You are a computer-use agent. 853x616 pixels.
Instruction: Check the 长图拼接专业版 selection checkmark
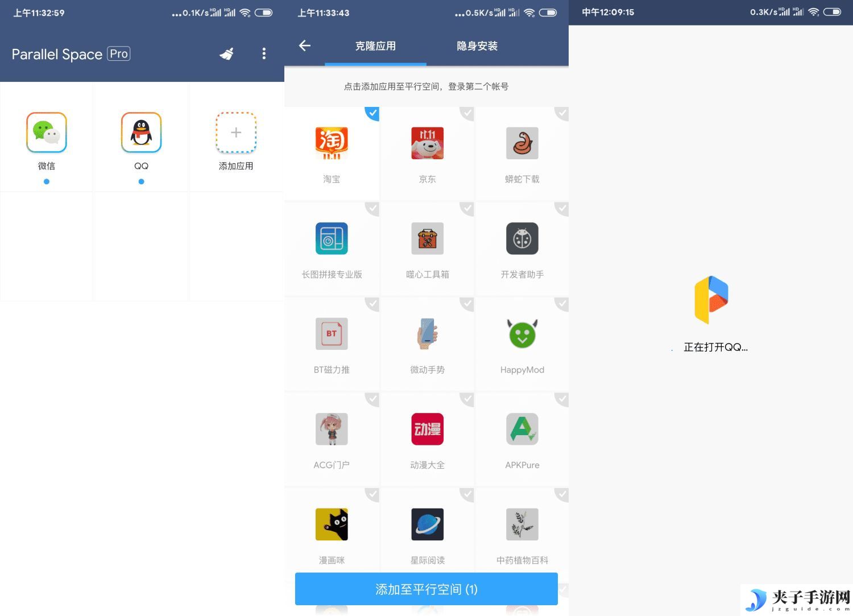coord(372,209)
